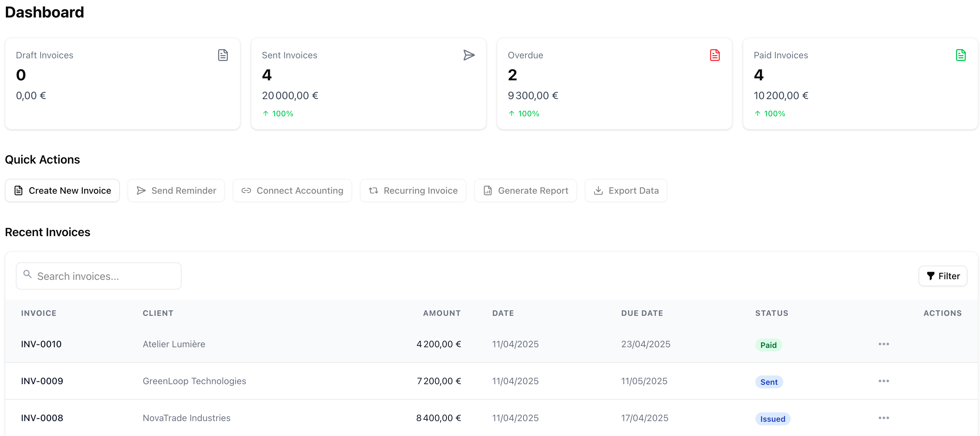
Task: Click the Sent Invoices paper plane icon
Action: (x=469, y=55)
